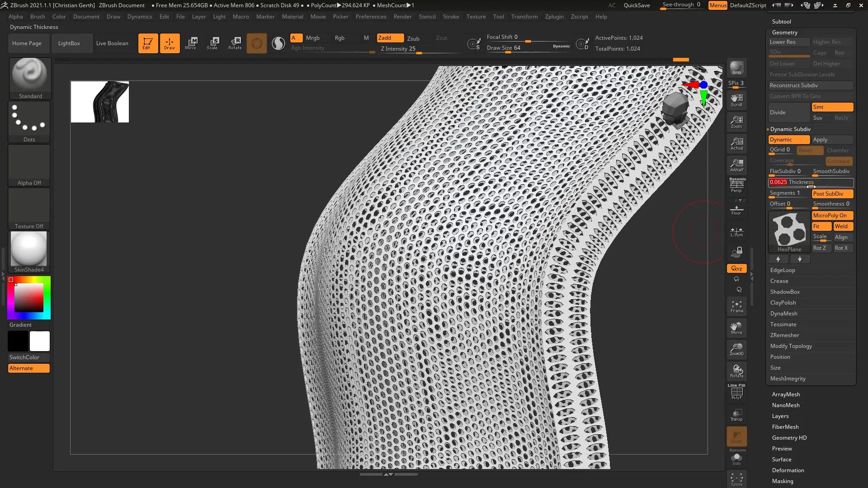Open the Preferences menu
This screenshot has height=488, width=868.
tap(371, 17)
